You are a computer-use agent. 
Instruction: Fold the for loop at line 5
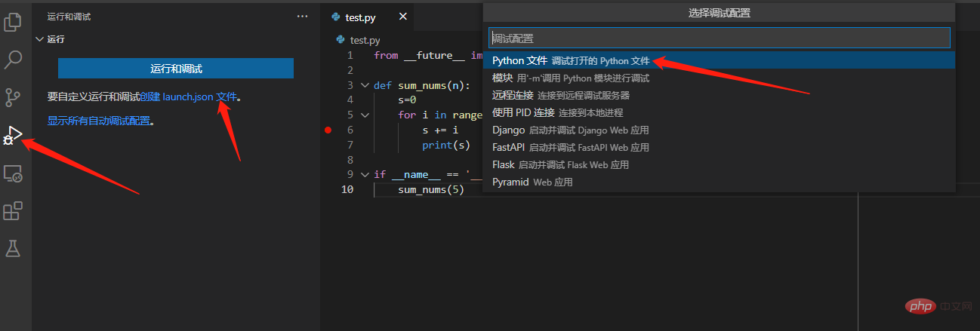click(365, 115)
